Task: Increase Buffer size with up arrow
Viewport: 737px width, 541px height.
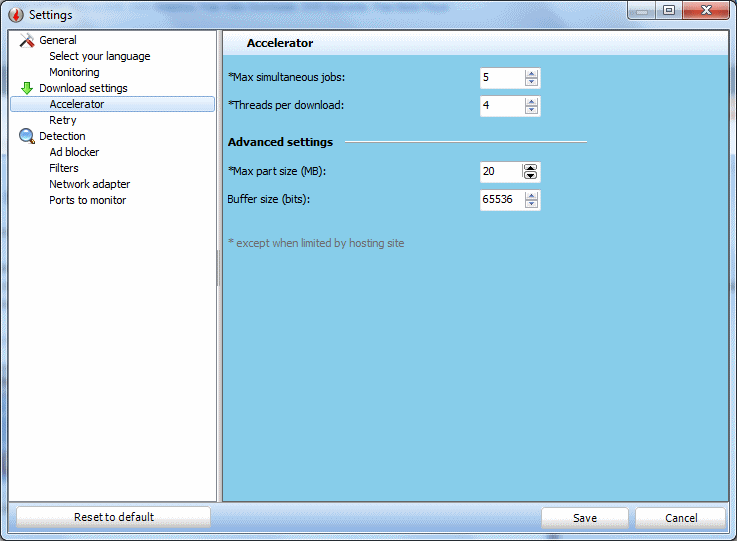Action: pos(531,196)
